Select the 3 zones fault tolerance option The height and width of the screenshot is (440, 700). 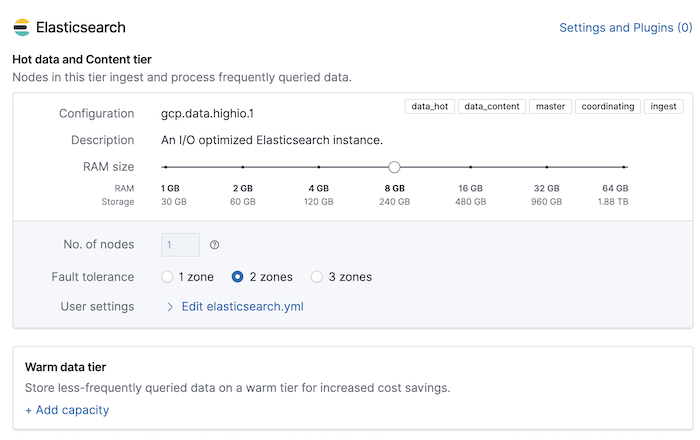pyautogui.click(x=317, y=277)
